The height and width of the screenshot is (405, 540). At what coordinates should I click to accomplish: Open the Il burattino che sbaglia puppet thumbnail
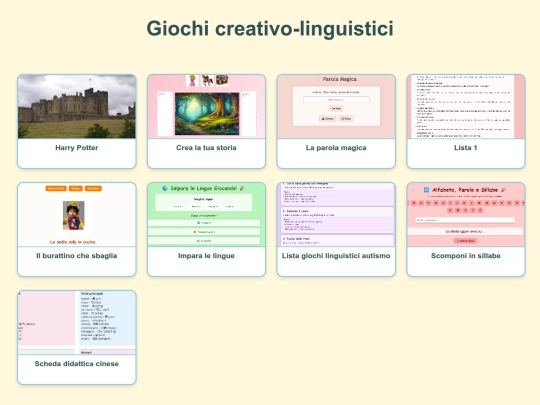[x=77, y=215]
